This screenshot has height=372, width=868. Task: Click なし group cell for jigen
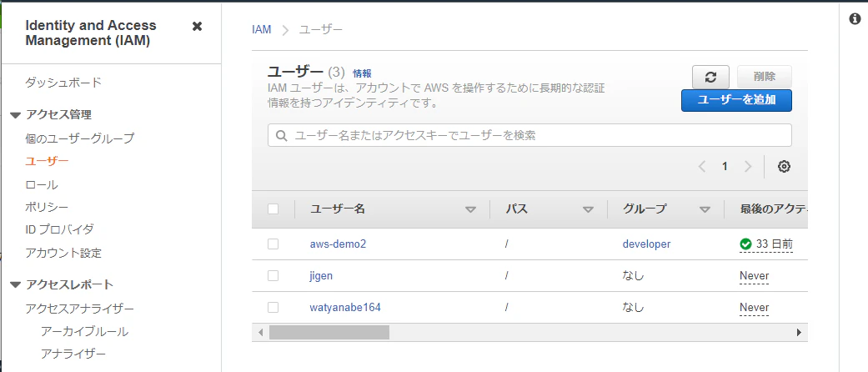(x=634, y=276)
